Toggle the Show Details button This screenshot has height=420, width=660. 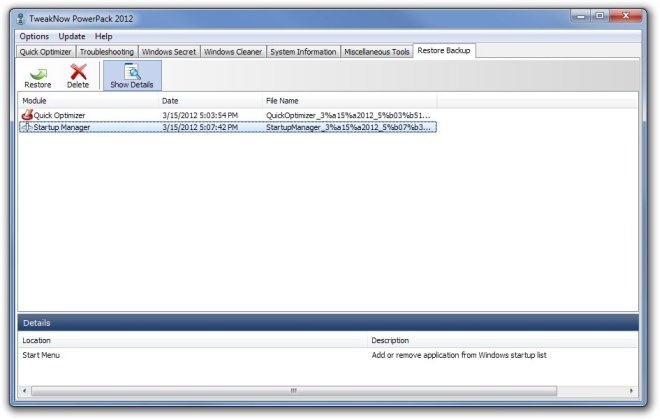point(132,76)
